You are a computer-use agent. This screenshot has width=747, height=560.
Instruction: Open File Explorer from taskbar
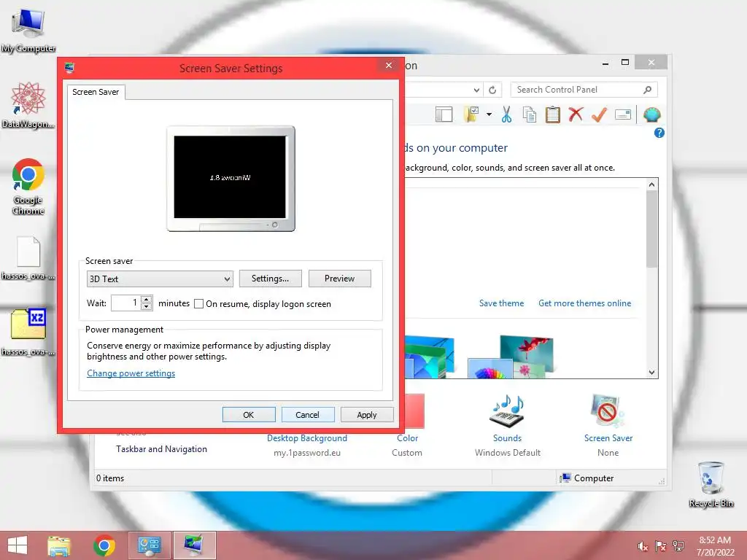[x=59, y=545]
